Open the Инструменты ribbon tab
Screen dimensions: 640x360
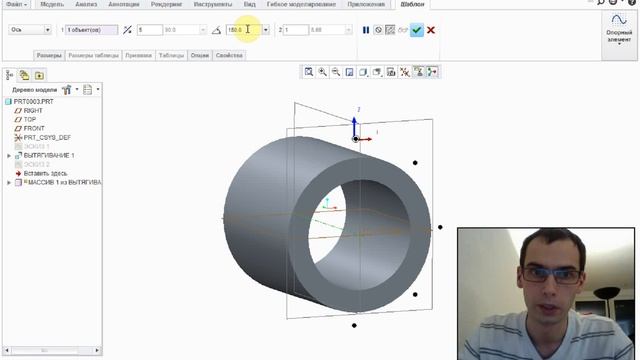coord(213,4)
